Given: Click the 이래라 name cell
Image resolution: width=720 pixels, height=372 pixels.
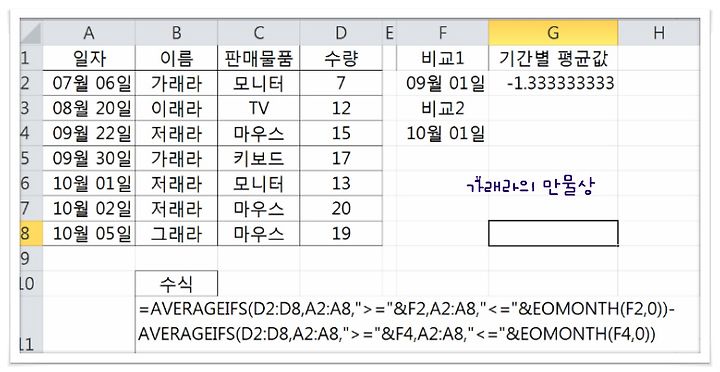Looking at the screenshot, I should pos(176,108).
